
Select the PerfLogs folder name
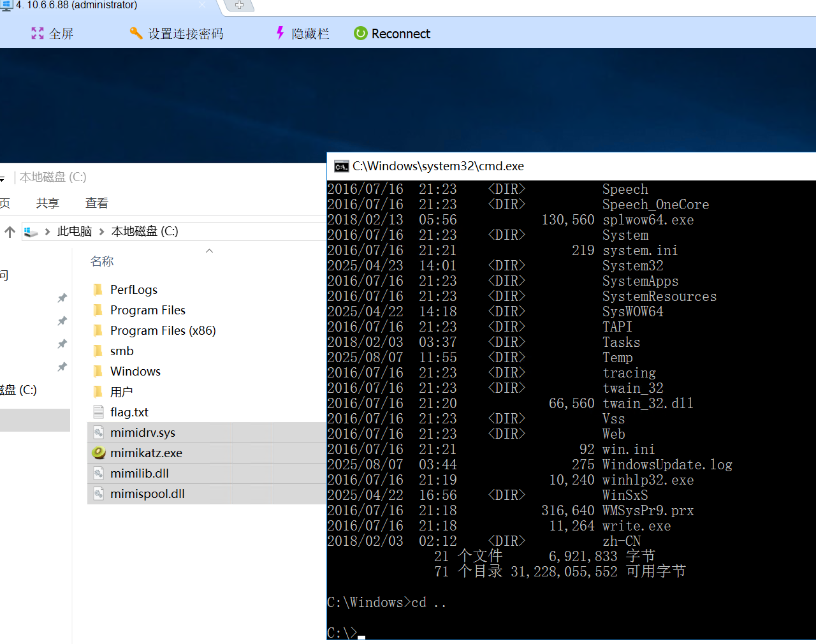coord(134,289)
